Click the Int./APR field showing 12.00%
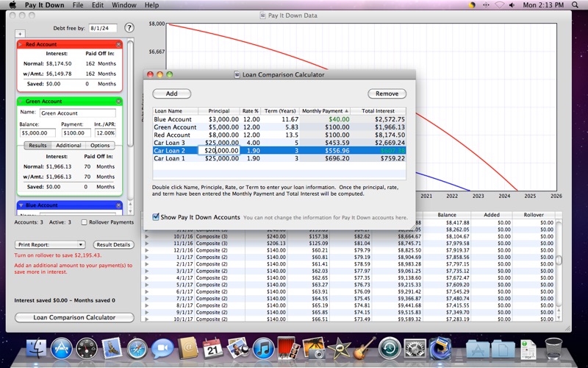The width and height of the screenshot is (588, 368). (105, 133)
